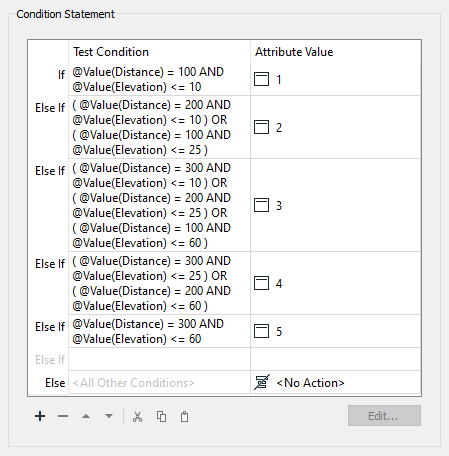Select the If test condition with Distance = 100
Viewport: 449px width, 456px height.
pyautogui.click(x=159, y=79)
